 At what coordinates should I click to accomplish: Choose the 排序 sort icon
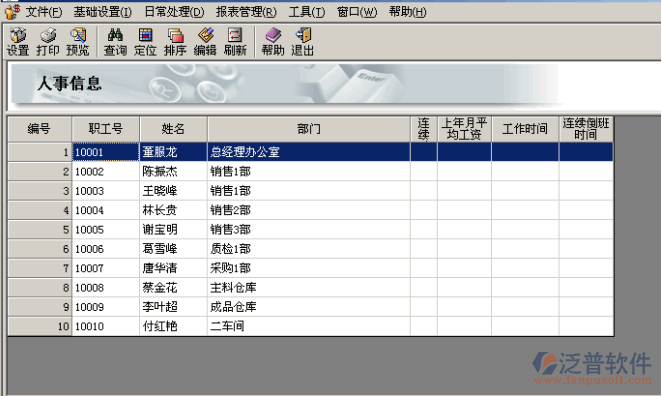point(175,42)
